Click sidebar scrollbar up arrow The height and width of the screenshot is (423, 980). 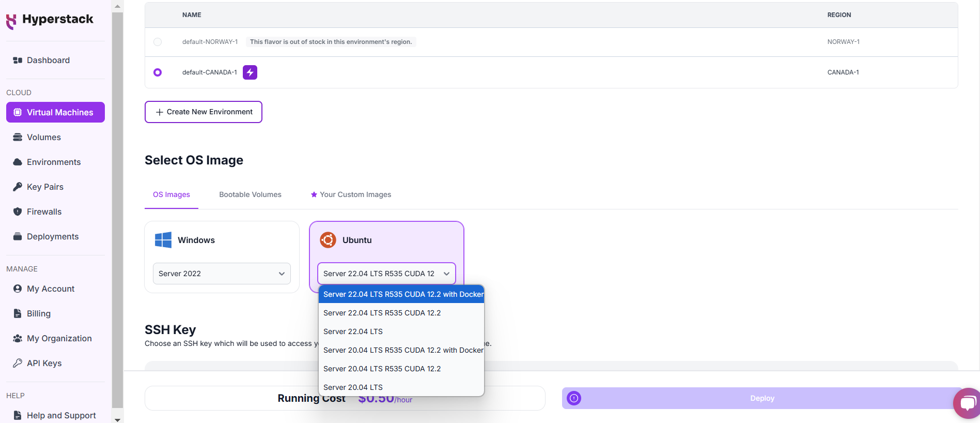click(x=117, y=6)
